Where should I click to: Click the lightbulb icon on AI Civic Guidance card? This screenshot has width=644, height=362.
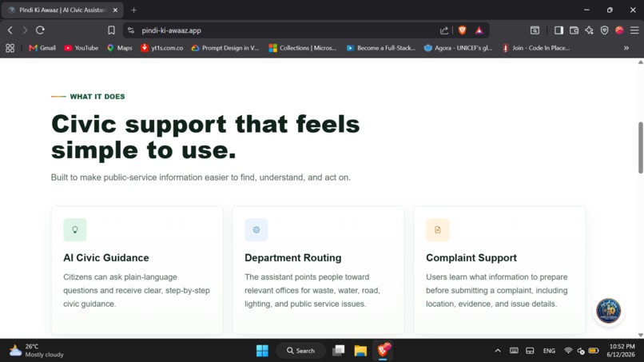[75, 229]
